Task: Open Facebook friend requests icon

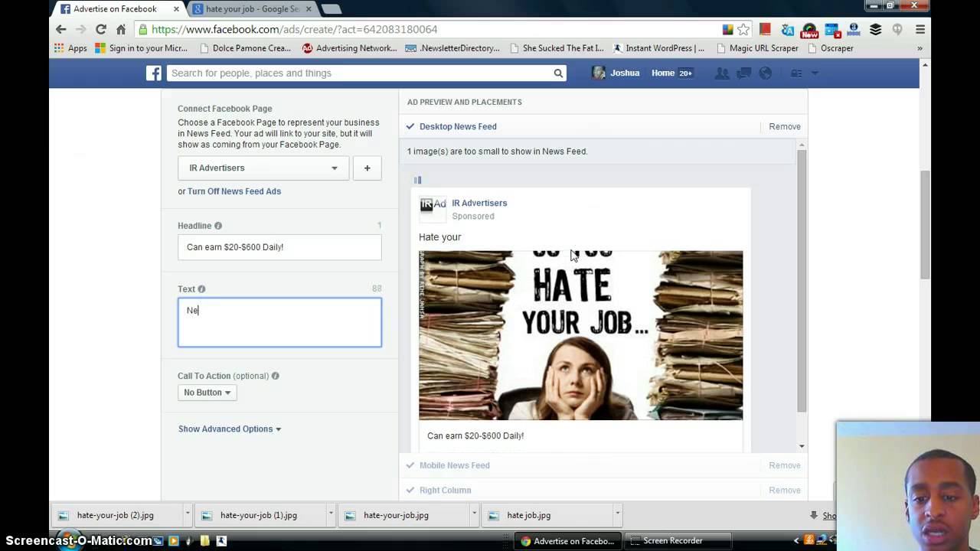Action: pos(721,73)
